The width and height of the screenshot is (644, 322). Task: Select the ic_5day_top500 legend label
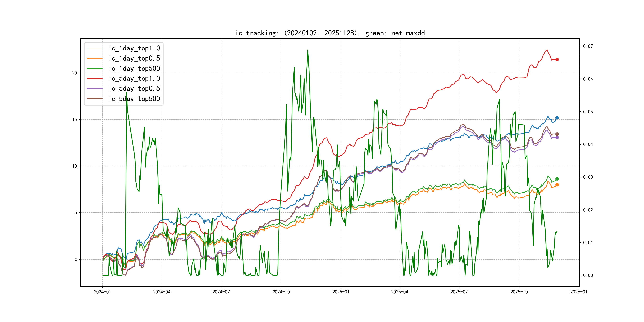[134, 99]
